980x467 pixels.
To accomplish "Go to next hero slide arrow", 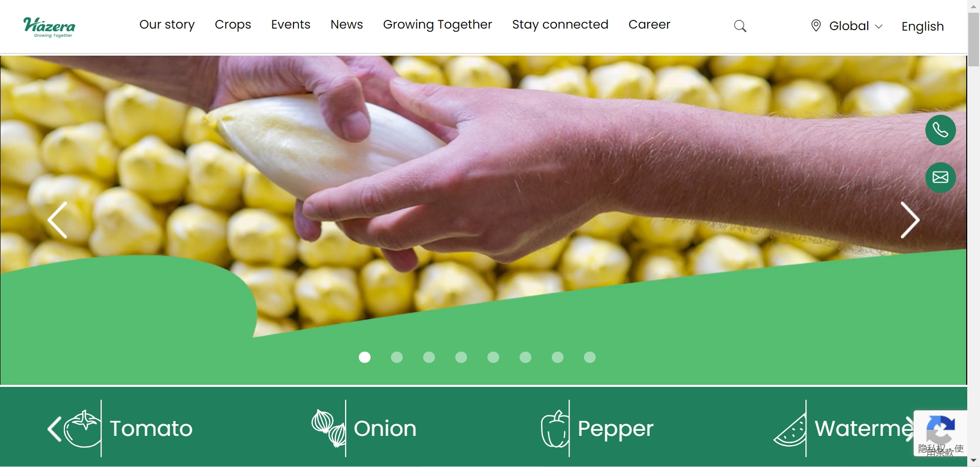I will pos(910,220).
